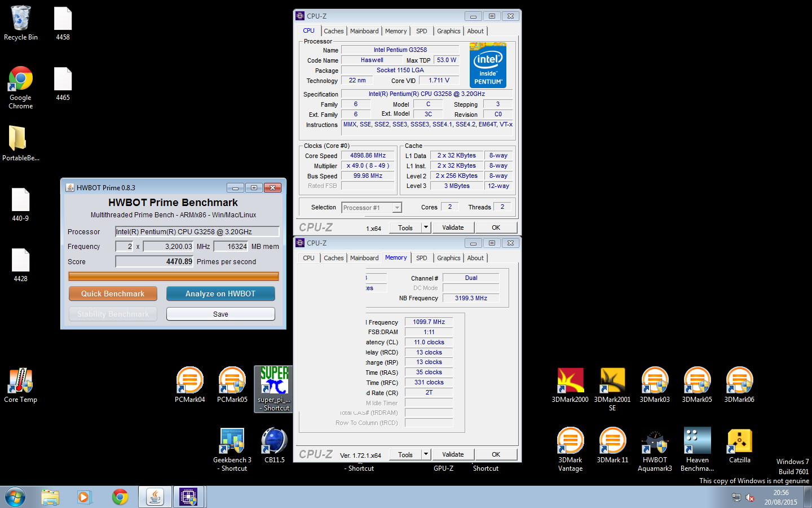This screenshot has height=508, width=812.
Task: Launch Catzilla desktop shortcut
Action: [739, 445]
